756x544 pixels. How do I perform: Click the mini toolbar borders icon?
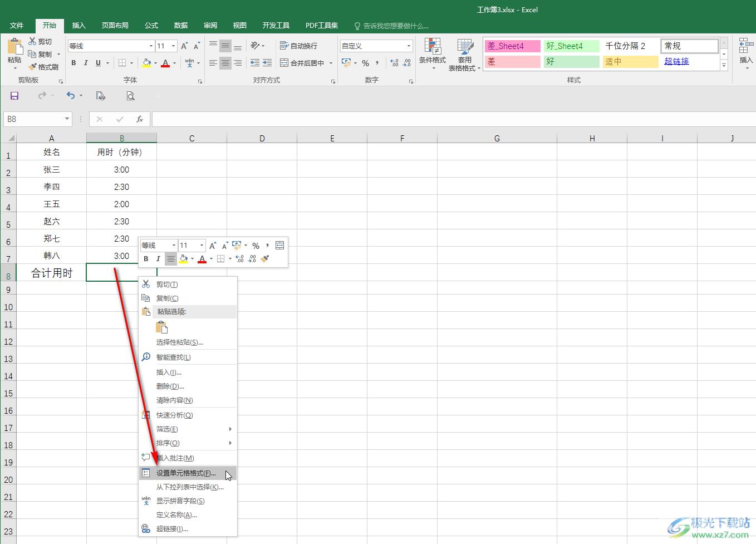221,259
